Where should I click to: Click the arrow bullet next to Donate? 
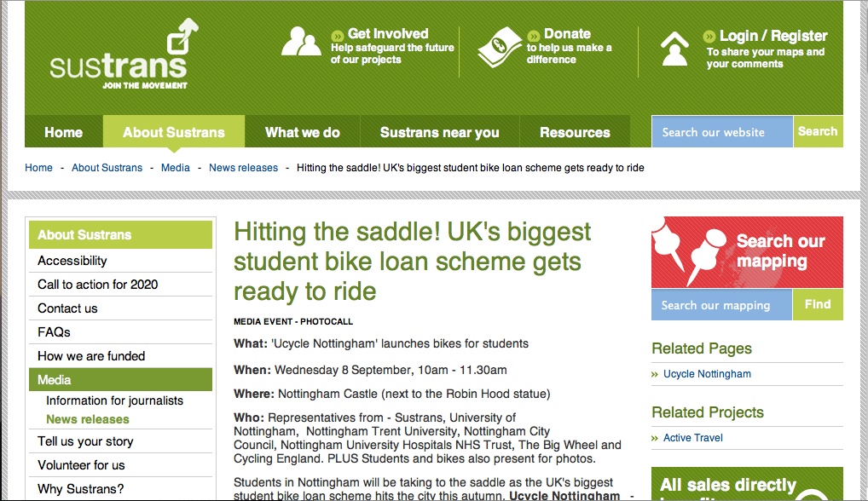point(533,36)
